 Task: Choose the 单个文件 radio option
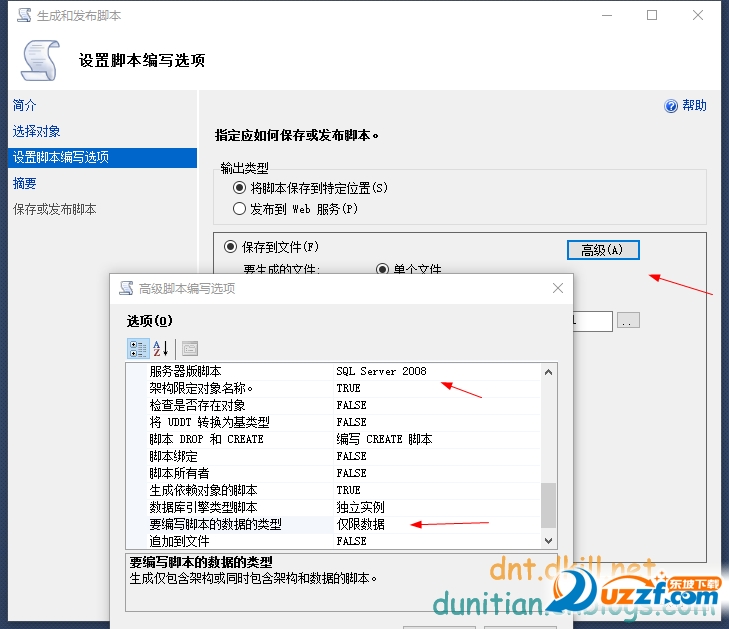point(382,269)
